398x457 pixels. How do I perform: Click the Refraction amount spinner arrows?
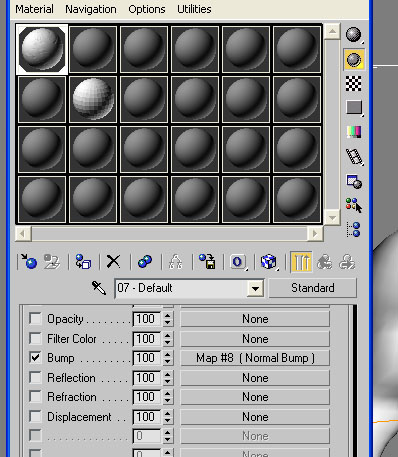[167, 397]
